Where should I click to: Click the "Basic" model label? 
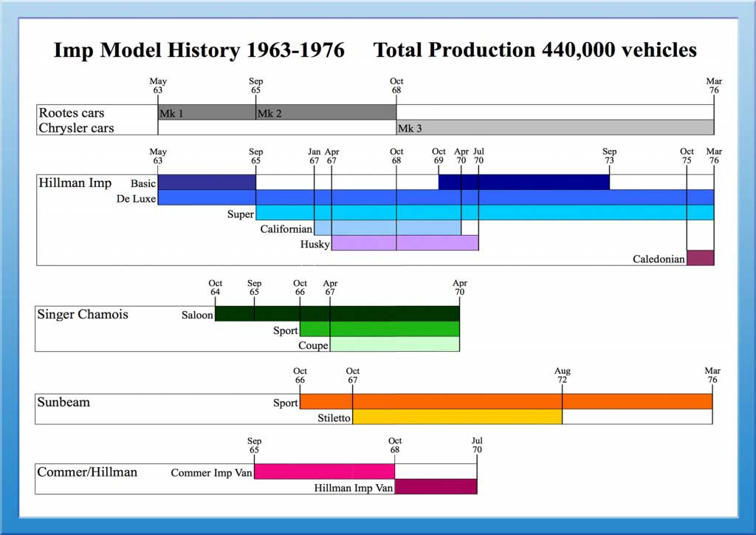pyautogui.click(x=143, y=183)
